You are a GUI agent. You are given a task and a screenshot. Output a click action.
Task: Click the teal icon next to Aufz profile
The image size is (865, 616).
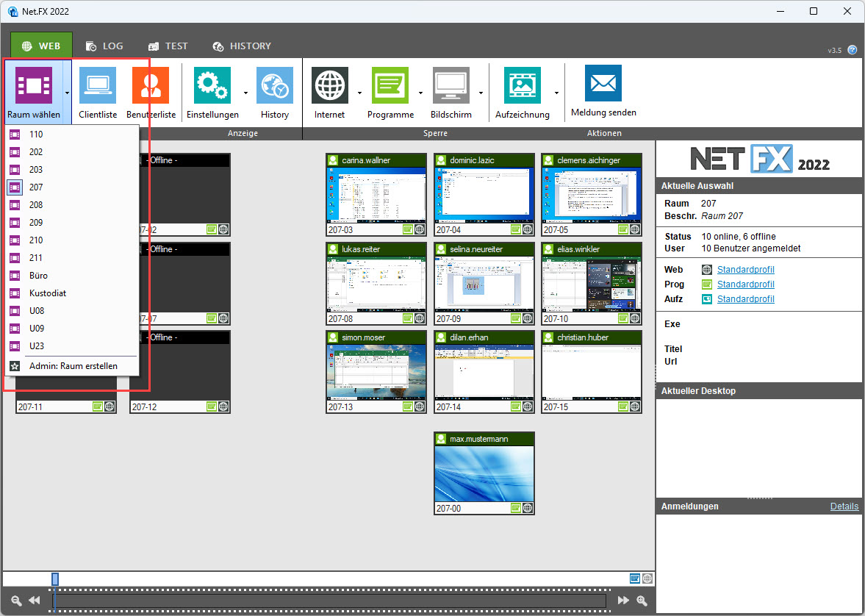point(707,298)
